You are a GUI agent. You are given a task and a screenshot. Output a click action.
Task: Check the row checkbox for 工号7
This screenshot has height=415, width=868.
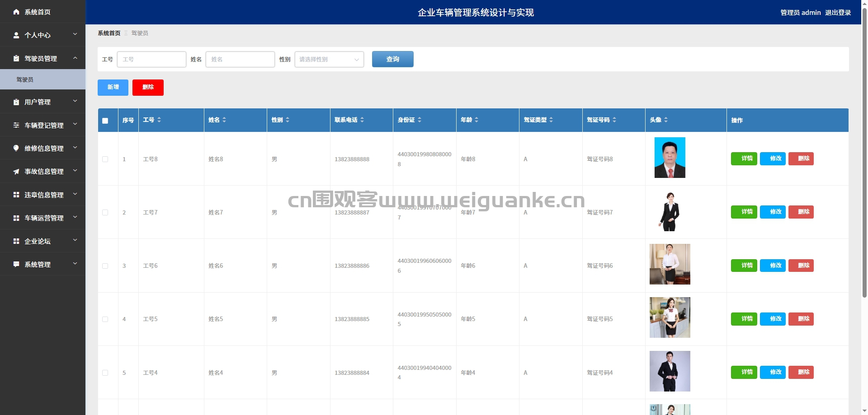click(x=105, y=212)
